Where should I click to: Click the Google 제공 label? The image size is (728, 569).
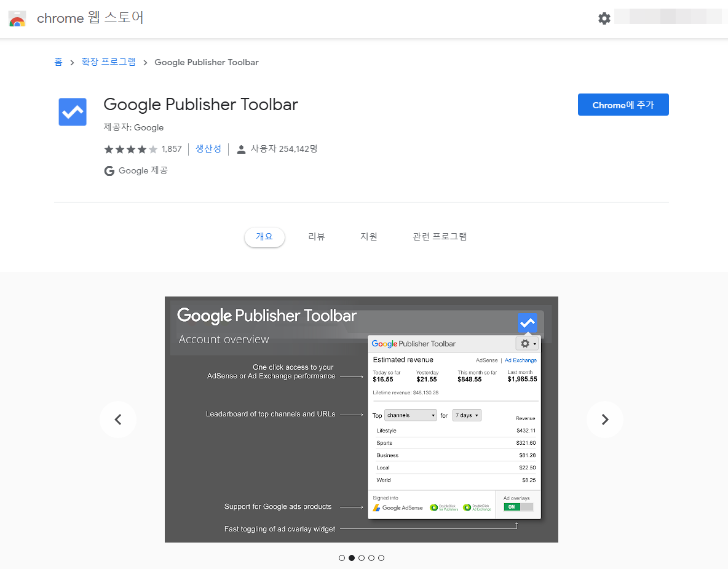tap(143, 171)
